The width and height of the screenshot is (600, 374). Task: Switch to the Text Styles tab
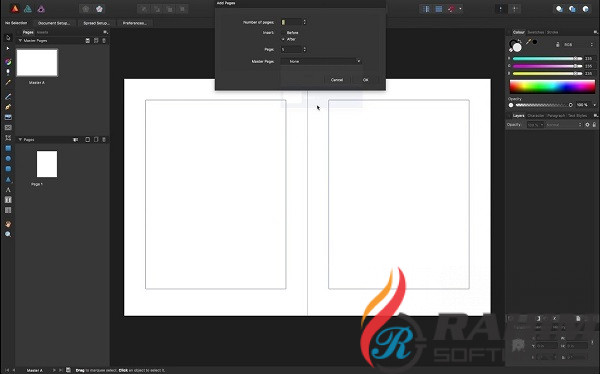coord(577,116)
